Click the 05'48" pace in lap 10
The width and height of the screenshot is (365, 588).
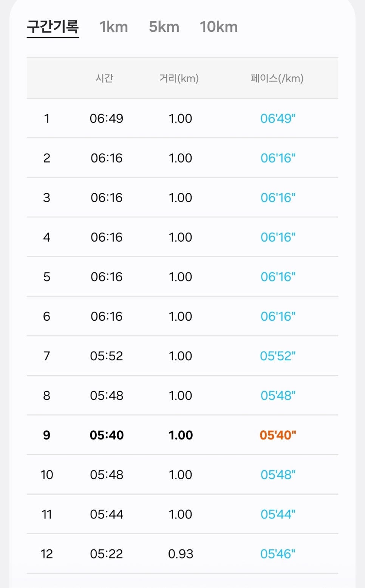click(278, 475)
